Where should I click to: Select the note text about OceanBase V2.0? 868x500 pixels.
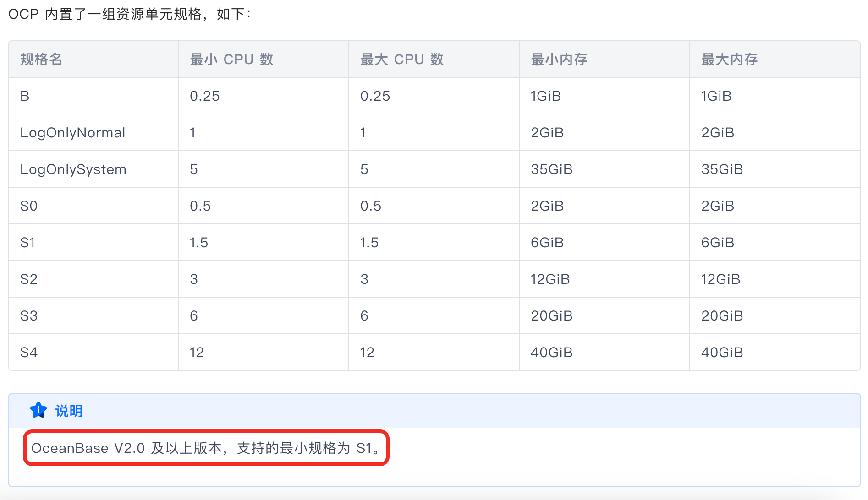tap(206, 448)
